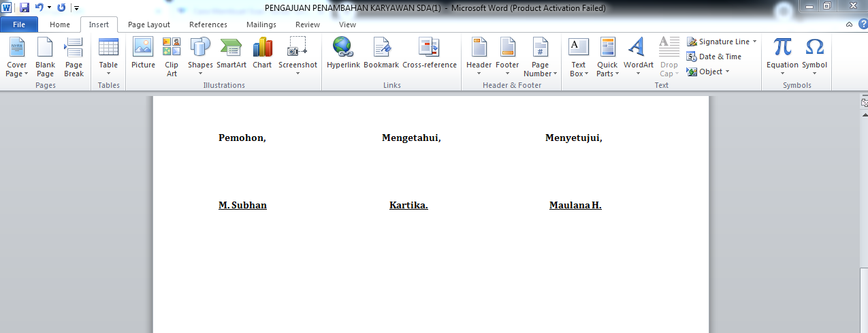Open the Screenshot dropdown
This screenshot has height=333, width=868.
298,57
